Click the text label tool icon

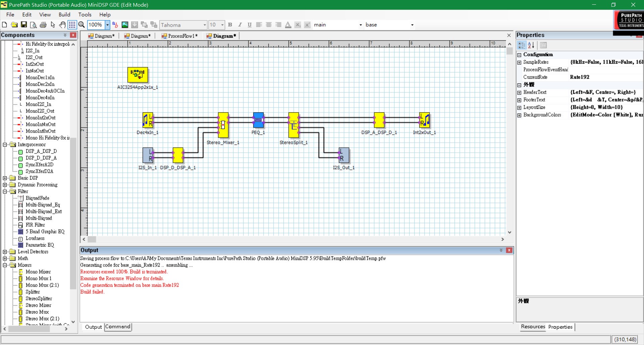[x=115, y=25]
